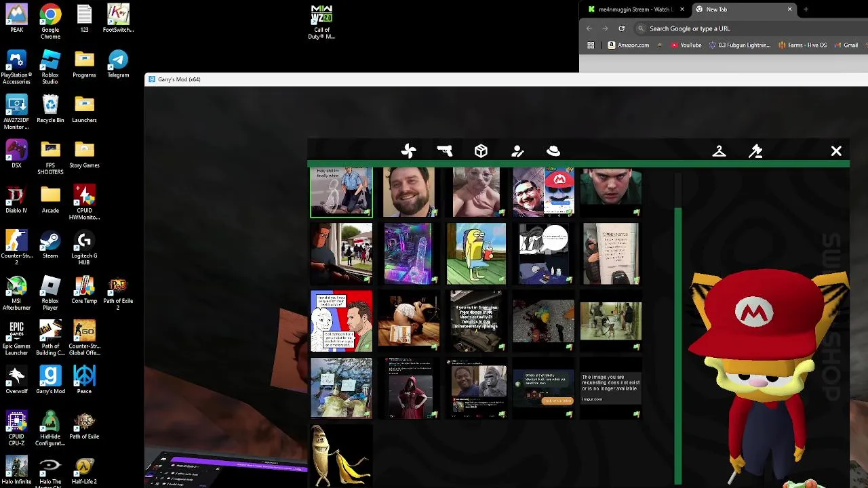Select the 'finally white' police meme thumbnail

(341, 192)
